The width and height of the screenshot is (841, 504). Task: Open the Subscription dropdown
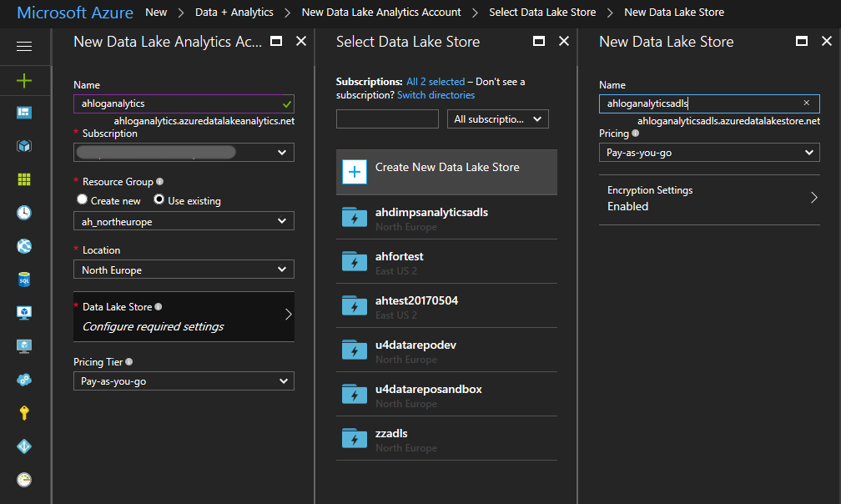click(184, 152)
